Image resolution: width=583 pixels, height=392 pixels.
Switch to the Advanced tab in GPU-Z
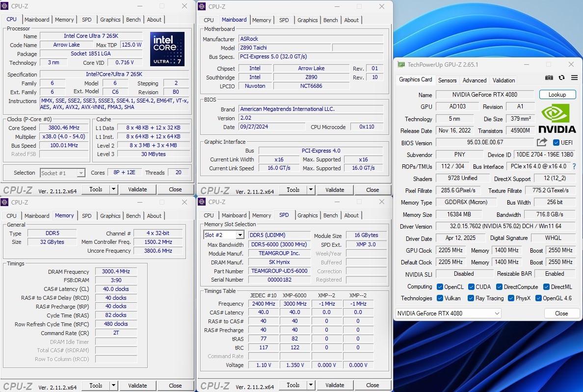(475, 80)
